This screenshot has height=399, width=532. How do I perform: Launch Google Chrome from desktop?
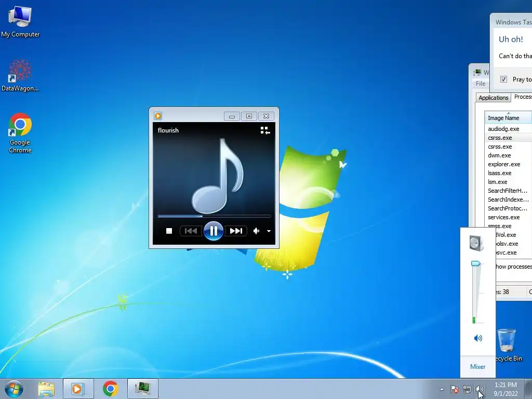(x=20, y=133)
